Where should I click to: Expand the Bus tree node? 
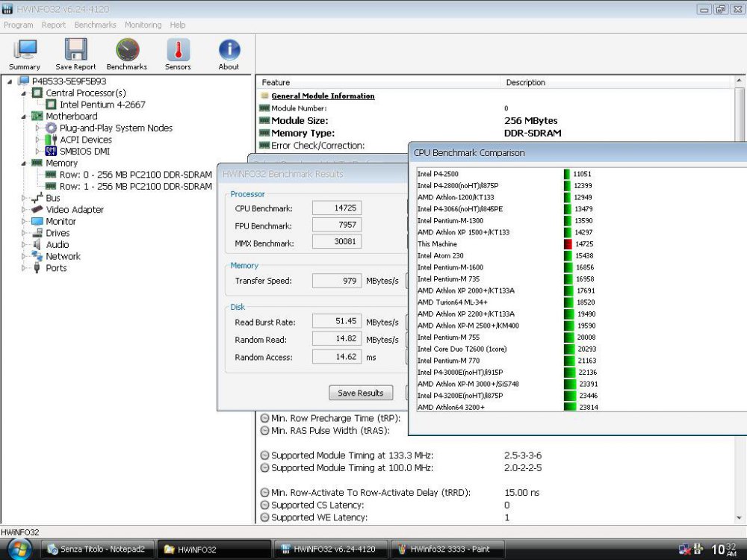23,198
